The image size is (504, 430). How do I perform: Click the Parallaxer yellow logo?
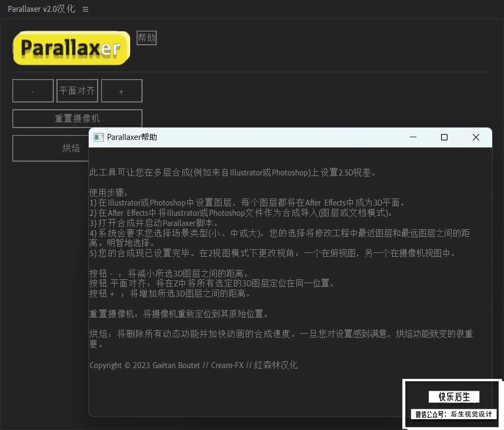coord(72,48)
